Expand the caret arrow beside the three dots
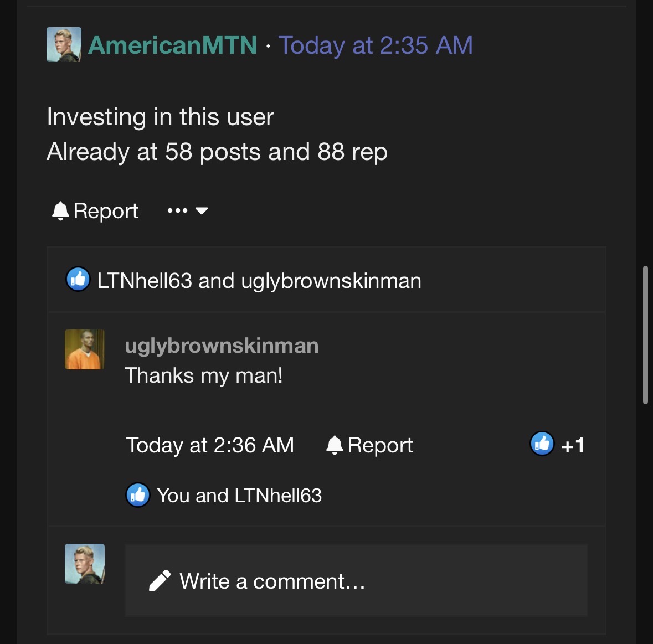The width and height of the screenshot is (653, 644). pos(202,211)
